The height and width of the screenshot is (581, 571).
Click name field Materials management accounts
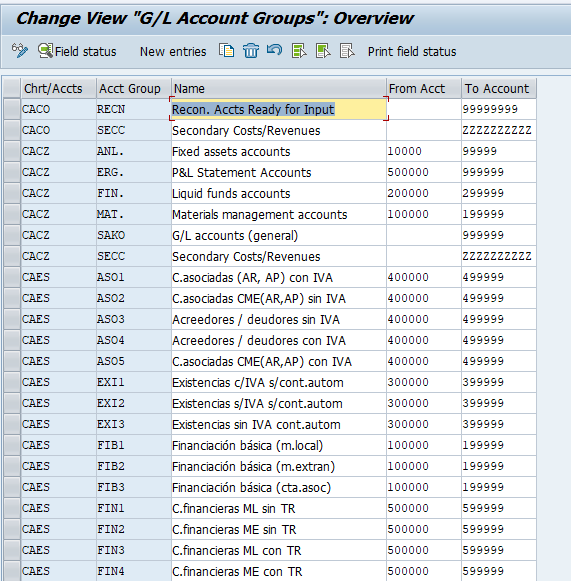279,214
